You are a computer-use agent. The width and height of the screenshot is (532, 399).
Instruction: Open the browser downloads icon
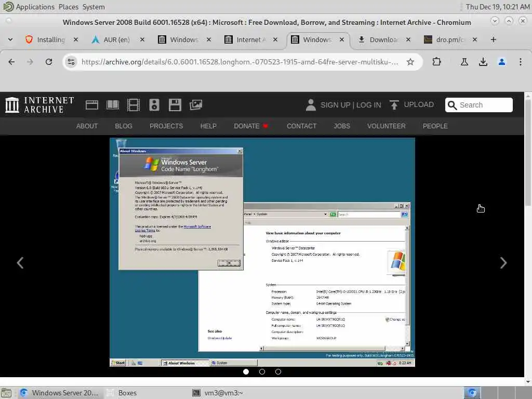[483, 62]
